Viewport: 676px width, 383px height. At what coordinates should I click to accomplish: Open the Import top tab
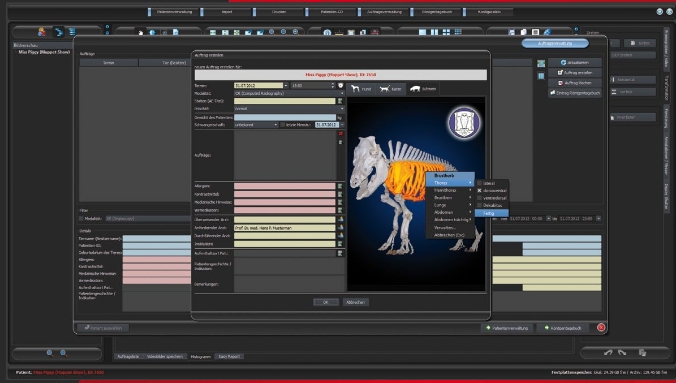click(x=227, y=12)
